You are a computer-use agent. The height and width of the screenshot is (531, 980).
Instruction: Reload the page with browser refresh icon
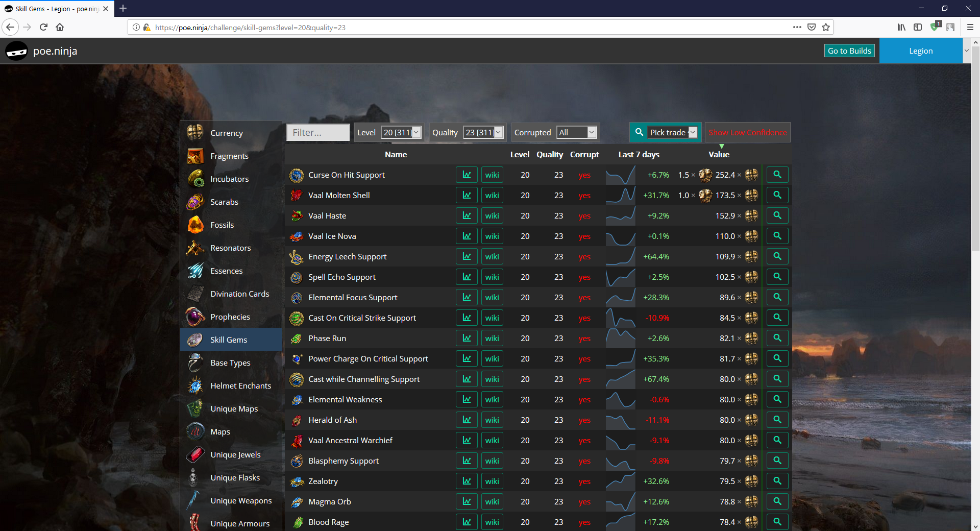tap(43, 27)
